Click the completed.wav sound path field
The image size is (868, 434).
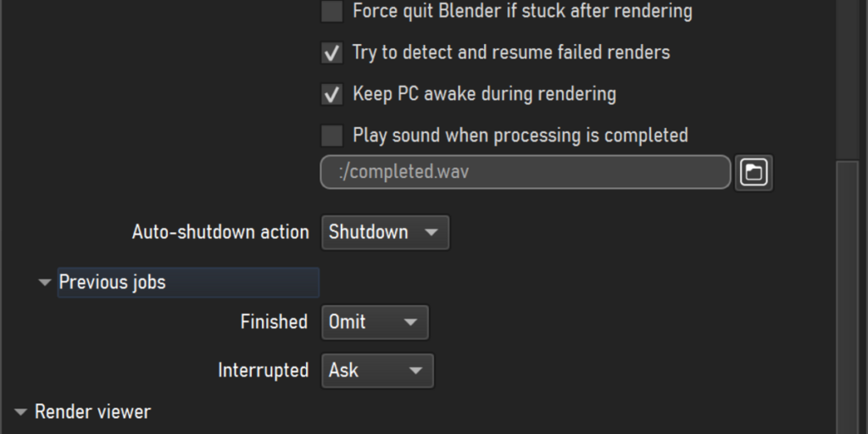click(x=526, y=172)
